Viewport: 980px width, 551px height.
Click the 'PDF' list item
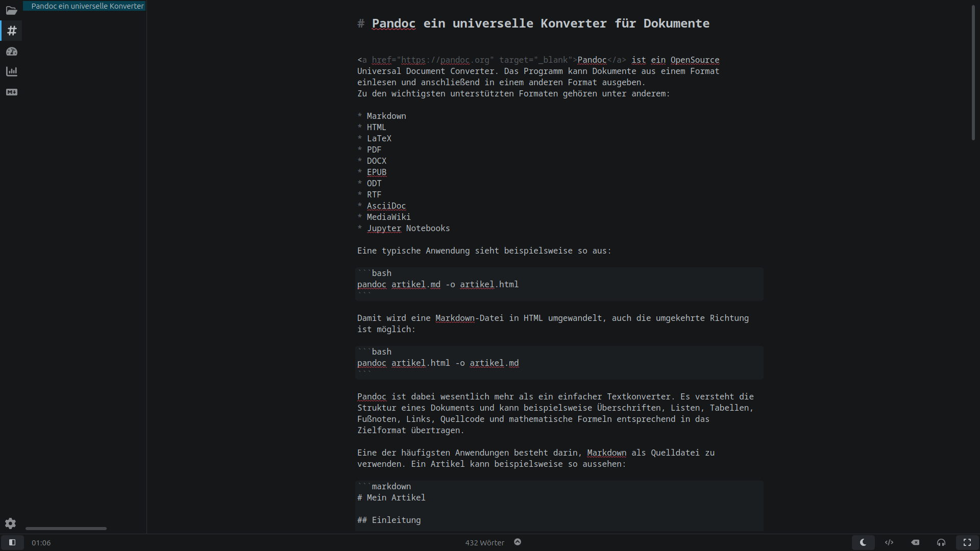pos(374,149)
